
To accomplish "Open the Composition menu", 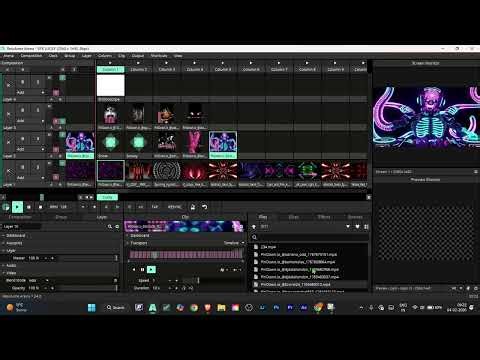I will point(31,56).
